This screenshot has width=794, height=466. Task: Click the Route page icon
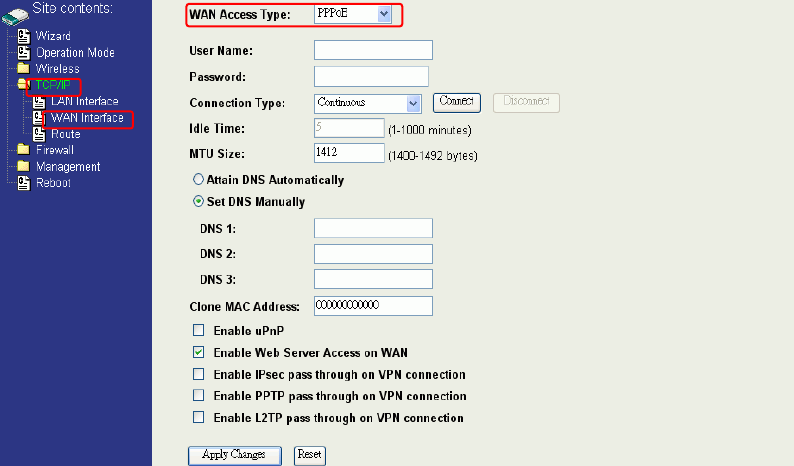click(x=39, y=134)
